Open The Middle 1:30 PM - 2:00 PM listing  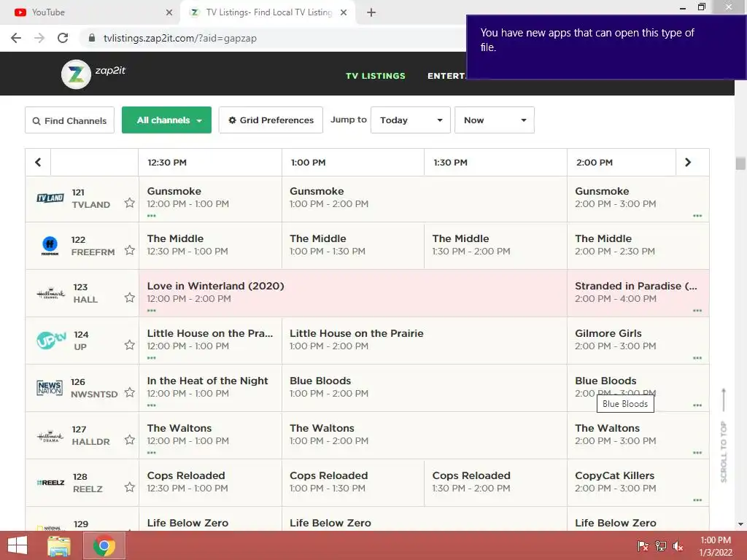[495, 245]
